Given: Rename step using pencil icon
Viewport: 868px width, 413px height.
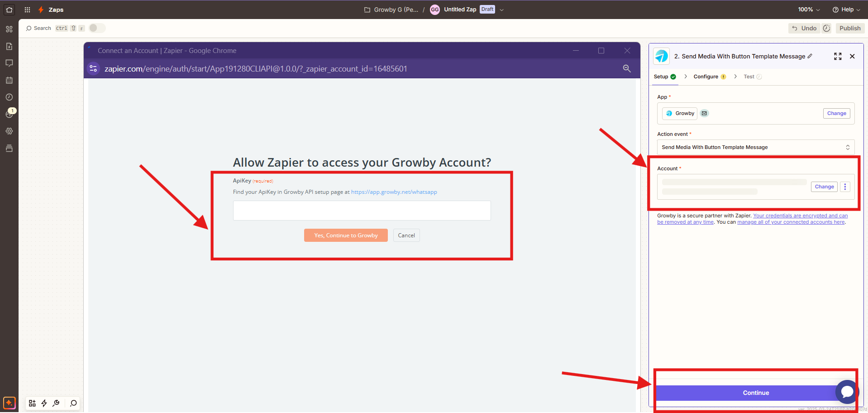Looking at the screenshot, I should tap(810, 56).
